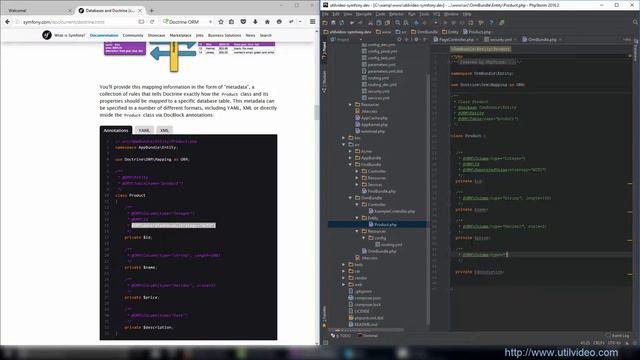Click the Redo toolbar icon
The width and height of the screenshot is (640, 360).
click(x=360, y=23)
